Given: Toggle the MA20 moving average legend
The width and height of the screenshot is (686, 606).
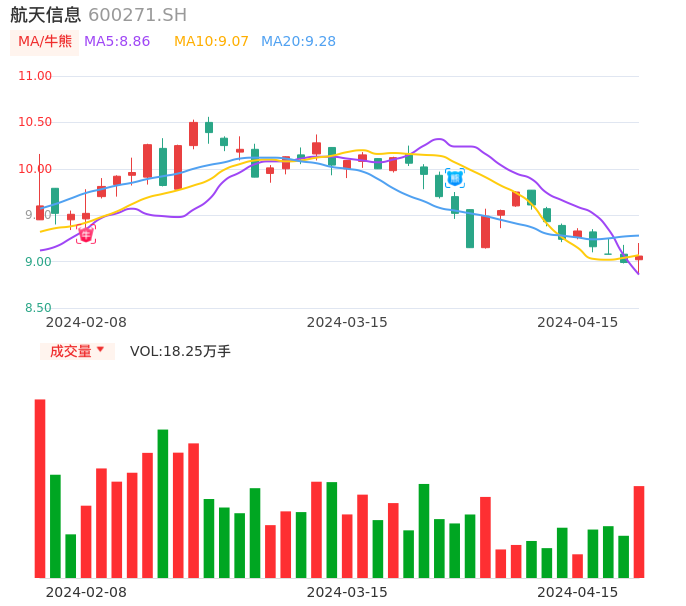Looking at the screenshot, I should pos(298,42).
